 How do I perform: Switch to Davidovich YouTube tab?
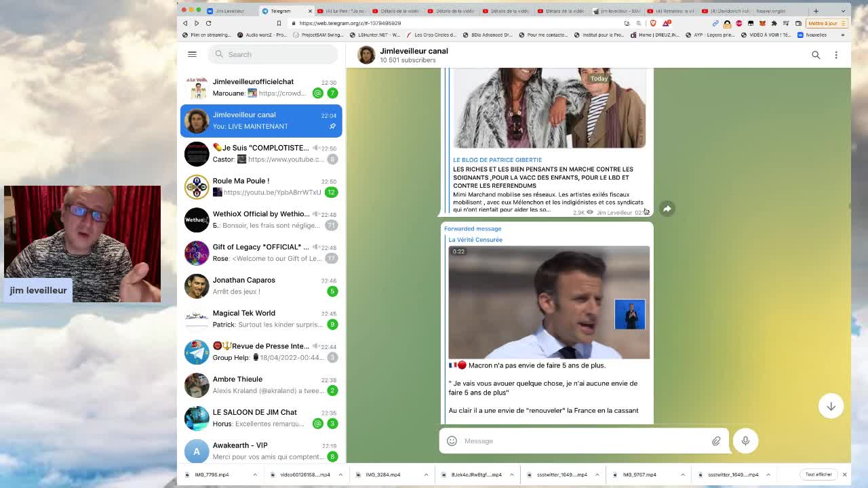(726, 11)
